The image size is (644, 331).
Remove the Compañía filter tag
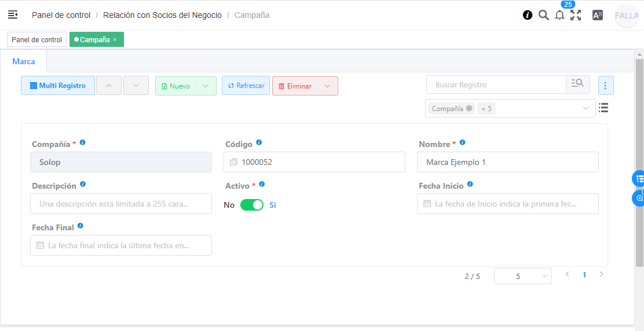pyautogui.click(x=469, y=108)
